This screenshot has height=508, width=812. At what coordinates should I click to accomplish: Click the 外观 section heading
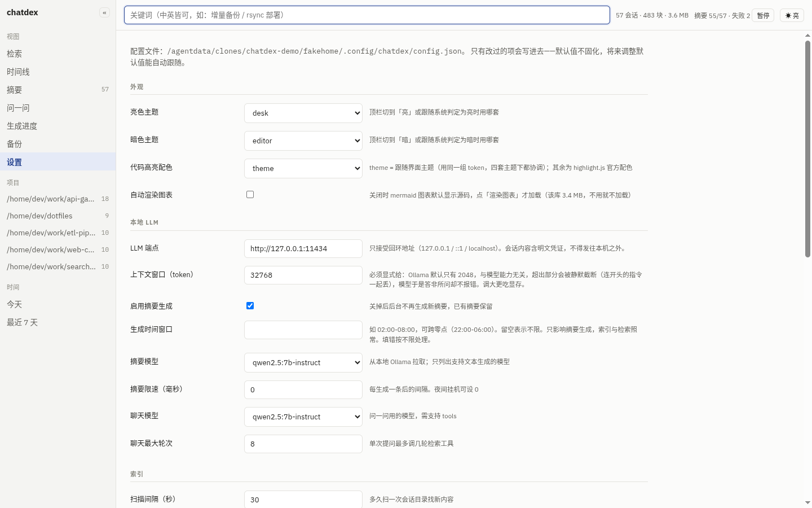point(137,87)
